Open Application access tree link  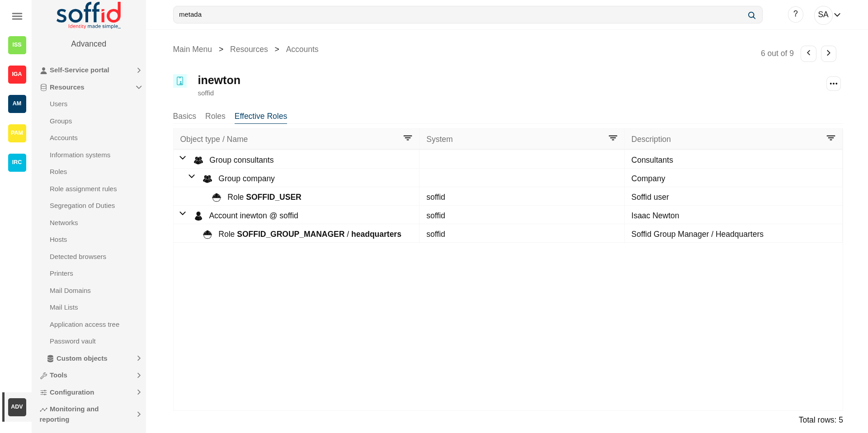coord(85,325)
